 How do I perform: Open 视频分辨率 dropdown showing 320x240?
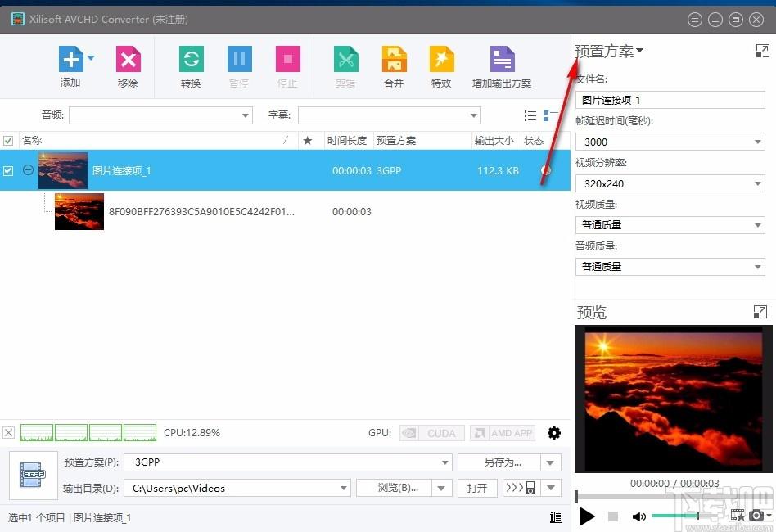[x=670, y=183]
